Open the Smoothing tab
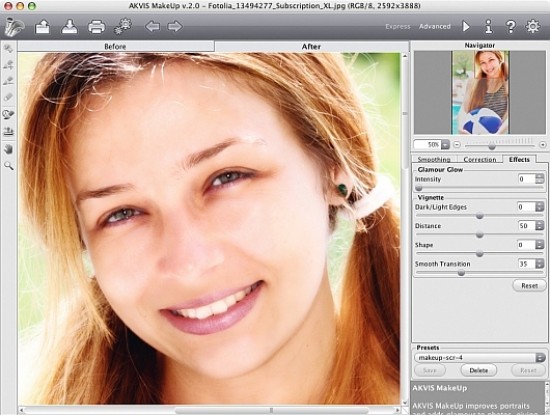Image resolution: width=550 pixels, height=415 pixels. [434, 159]
